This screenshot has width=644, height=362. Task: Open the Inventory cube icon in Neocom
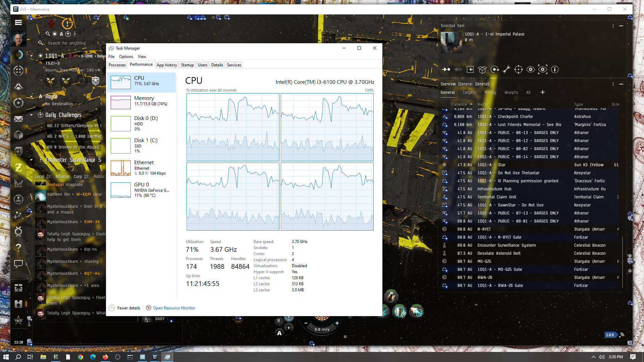point(18,135)
